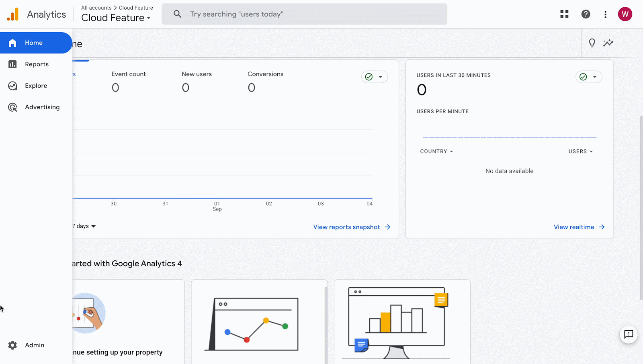Image resolution: width=643 pixels, height=364 pixels.
Task: Expand the USERS metric dropdown
Action: [581, 151]
